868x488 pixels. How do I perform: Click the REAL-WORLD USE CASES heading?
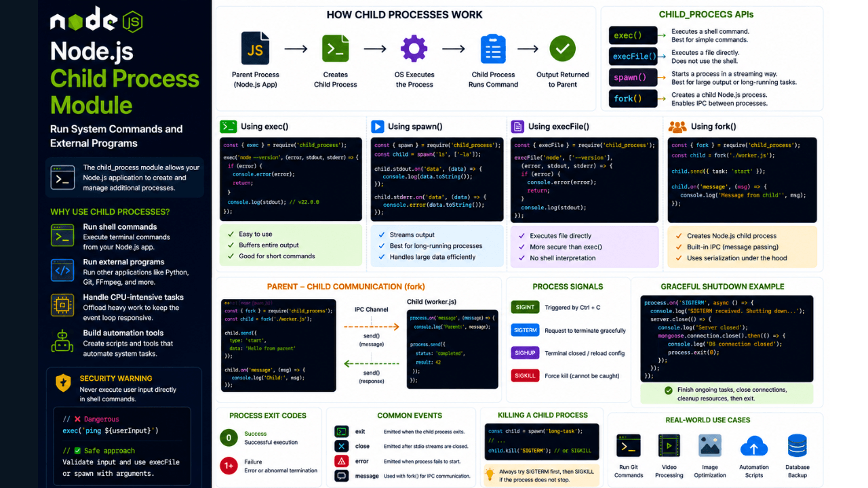[x=708, y=420]
